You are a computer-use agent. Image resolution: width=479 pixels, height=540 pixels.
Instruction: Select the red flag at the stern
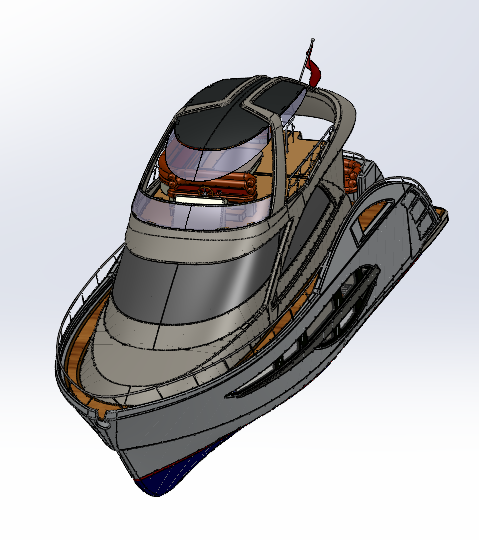pos(314,73)
